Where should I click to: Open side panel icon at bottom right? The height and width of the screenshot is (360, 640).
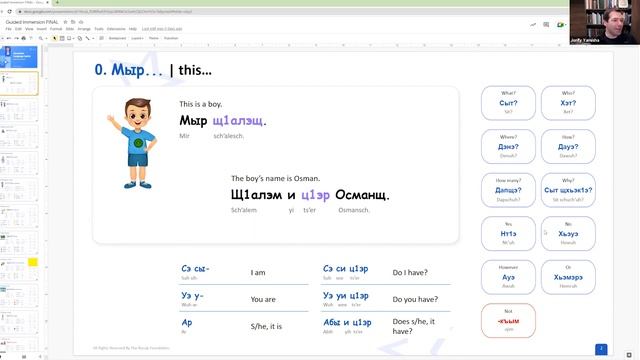tap(629, 355)
